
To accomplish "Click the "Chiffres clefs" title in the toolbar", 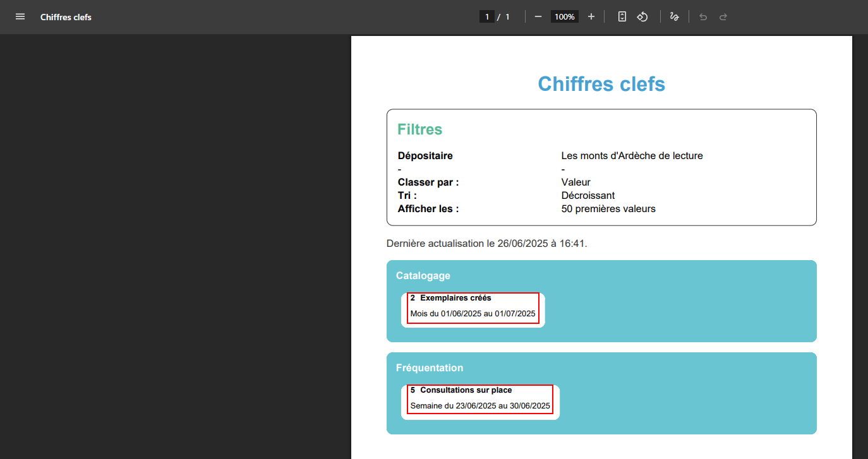I will (x=66, y=16).
